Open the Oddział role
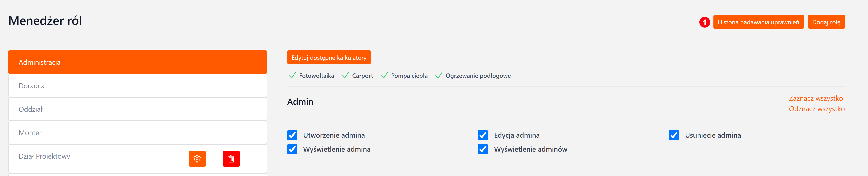This screenshot has width=868, height=176. point(138,109)
